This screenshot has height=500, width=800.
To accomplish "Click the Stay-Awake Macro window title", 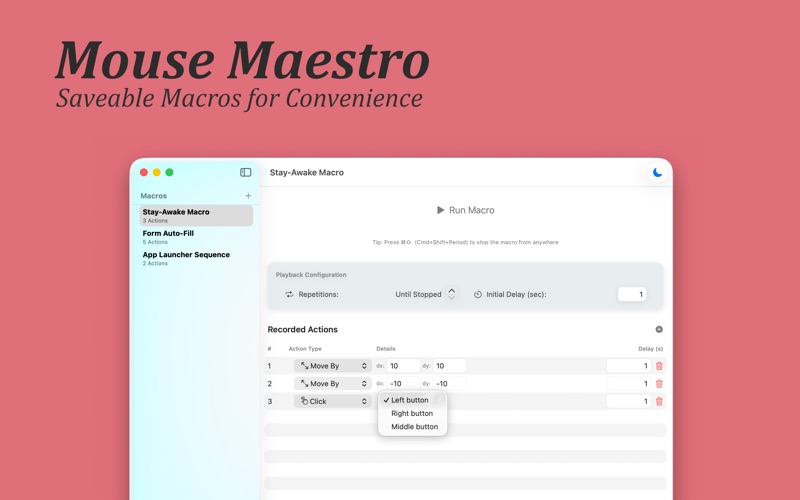I will coord(307,172).
